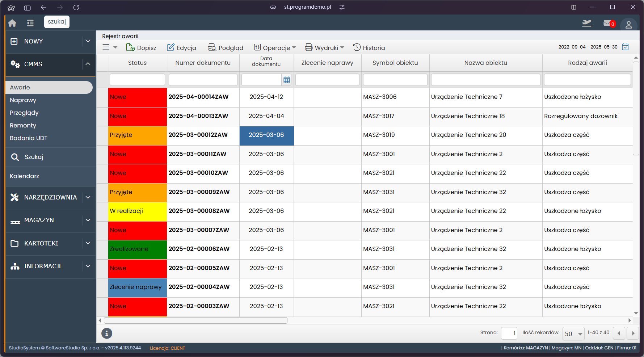This screenshot has height=357, width=644.
Task: Open the Operacje dropdown menu
Action: click(275, 48)
